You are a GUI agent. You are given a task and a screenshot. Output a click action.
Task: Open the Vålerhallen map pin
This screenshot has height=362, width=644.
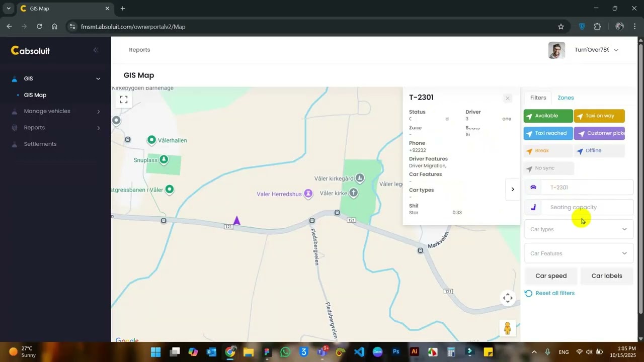pos(151,140)
